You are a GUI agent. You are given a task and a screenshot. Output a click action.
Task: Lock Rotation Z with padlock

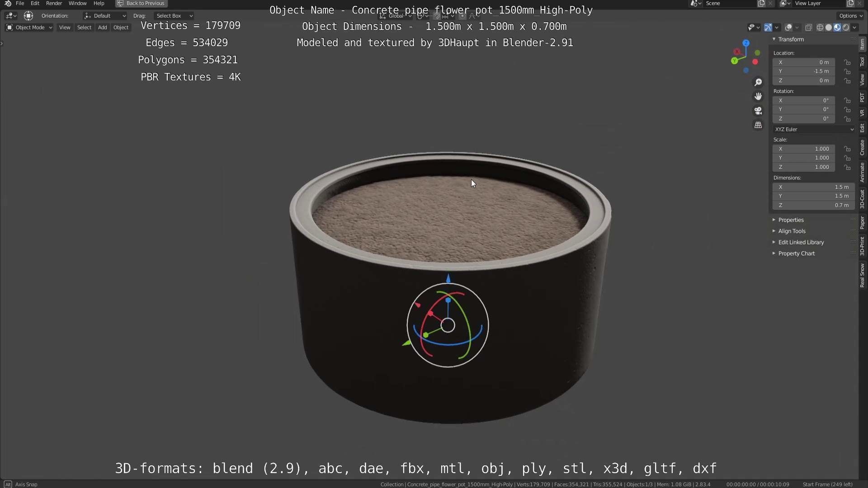pos(848,119)
